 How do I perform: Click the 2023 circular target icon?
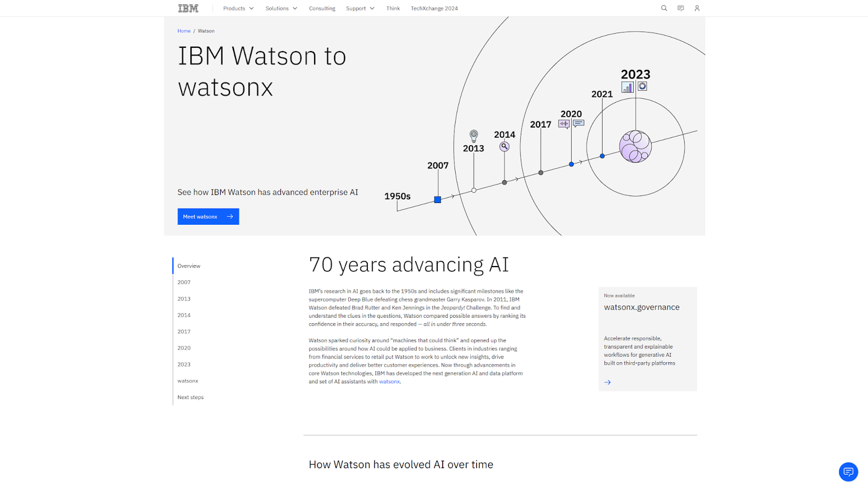point(642,86)
